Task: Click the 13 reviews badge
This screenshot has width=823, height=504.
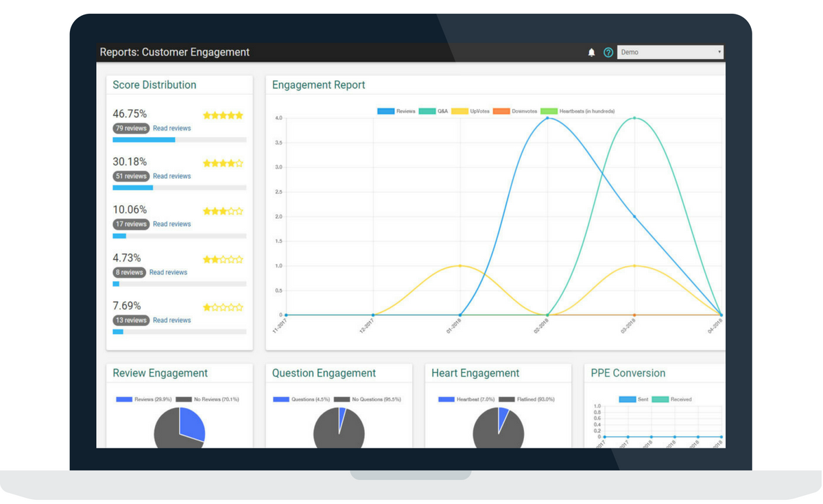Action: [x=131, y=320]
